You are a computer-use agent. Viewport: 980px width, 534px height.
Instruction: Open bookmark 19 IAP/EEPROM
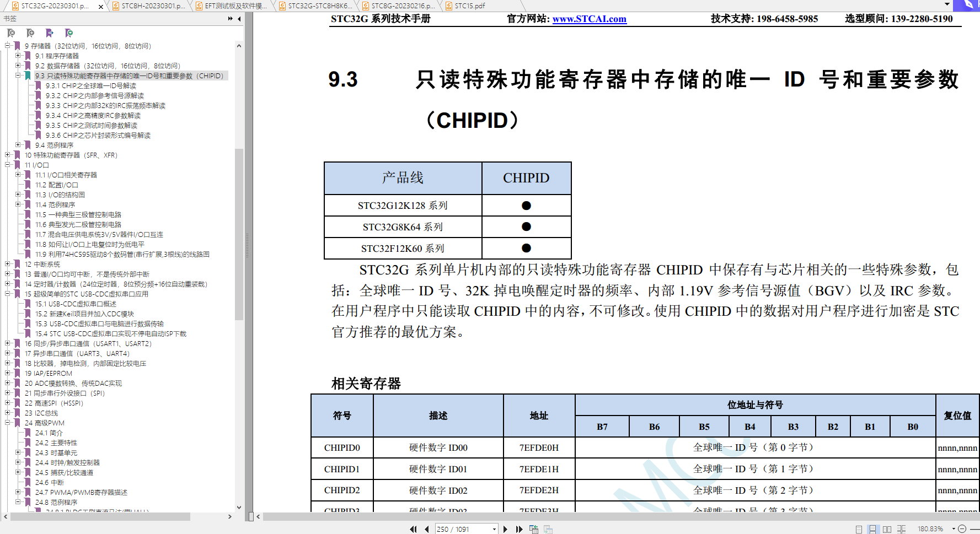click(48, 373)
